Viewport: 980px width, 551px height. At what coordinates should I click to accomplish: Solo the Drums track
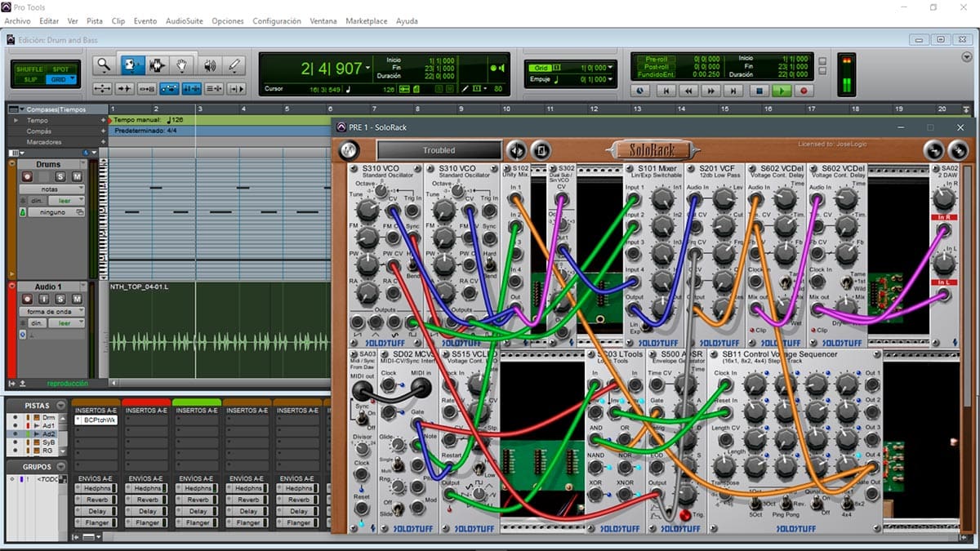pos(60,176)
